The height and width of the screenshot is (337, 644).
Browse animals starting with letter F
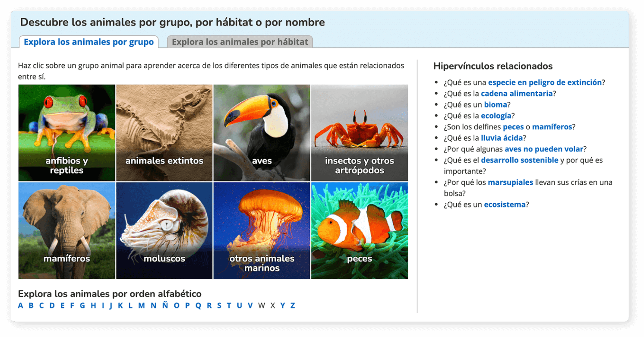(x=72, y=306)
